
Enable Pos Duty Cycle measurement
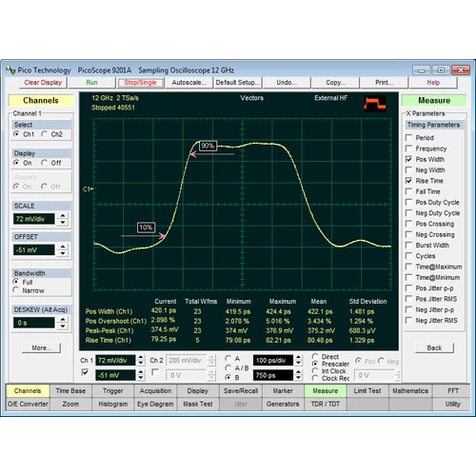pyautogui.click(x=409, y=202)
